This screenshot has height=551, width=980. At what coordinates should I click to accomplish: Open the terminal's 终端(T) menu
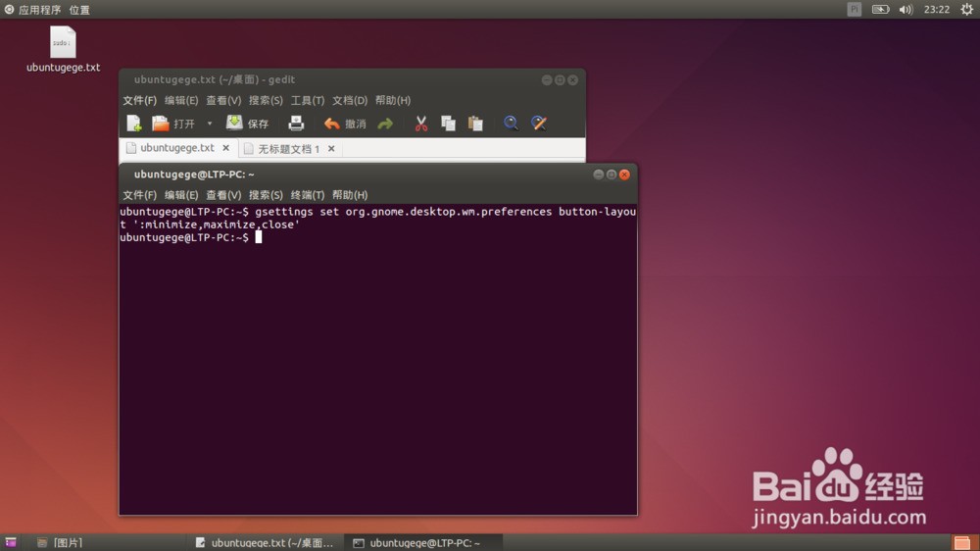308,195
